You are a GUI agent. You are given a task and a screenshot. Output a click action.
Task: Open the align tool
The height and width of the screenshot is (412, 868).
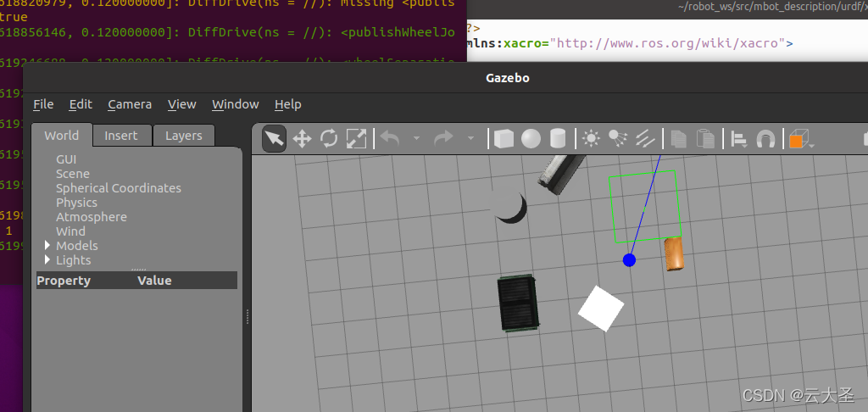pos(739,138)
